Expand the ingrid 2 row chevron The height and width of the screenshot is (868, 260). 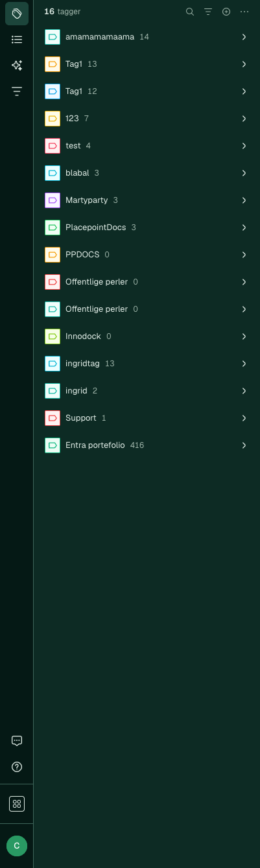[244, 391]
